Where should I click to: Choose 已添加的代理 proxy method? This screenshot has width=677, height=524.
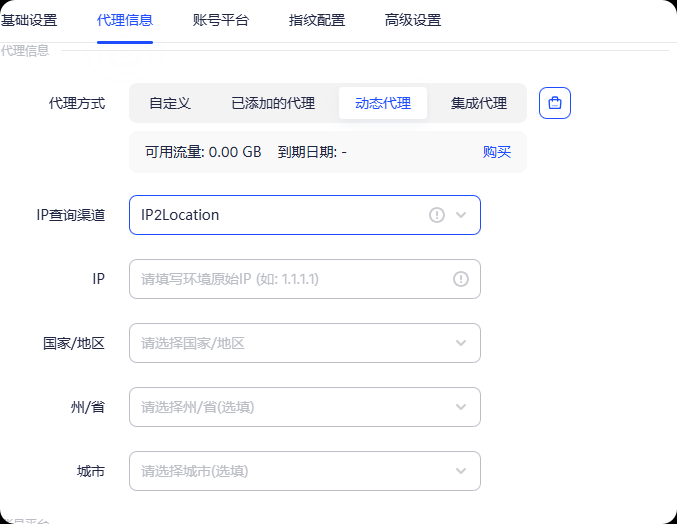pyautogui.click(x=273, y=103)
